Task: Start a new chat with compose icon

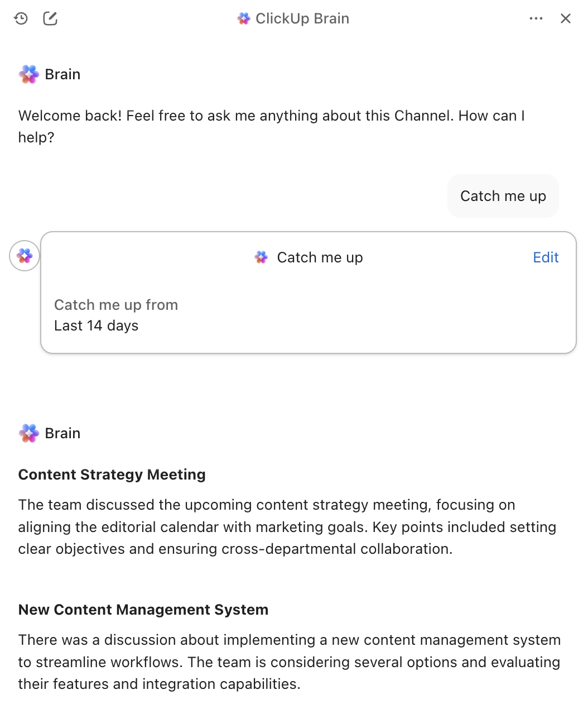Action: (50, 18)
